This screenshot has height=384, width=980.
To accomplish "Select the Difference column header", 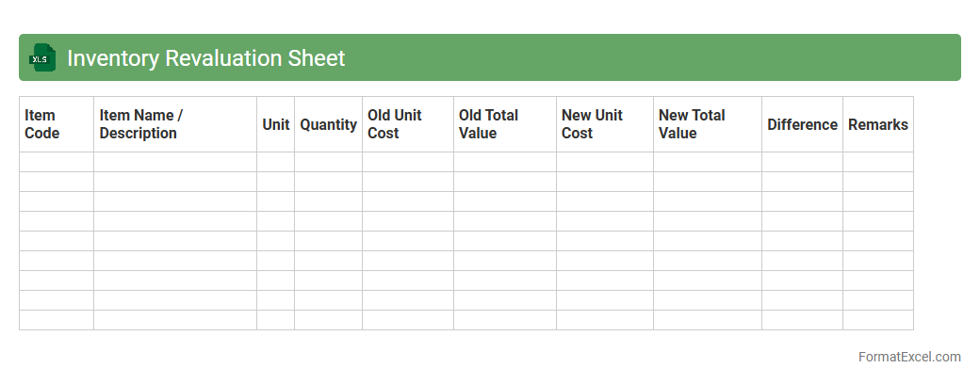I will click(802, 124).
